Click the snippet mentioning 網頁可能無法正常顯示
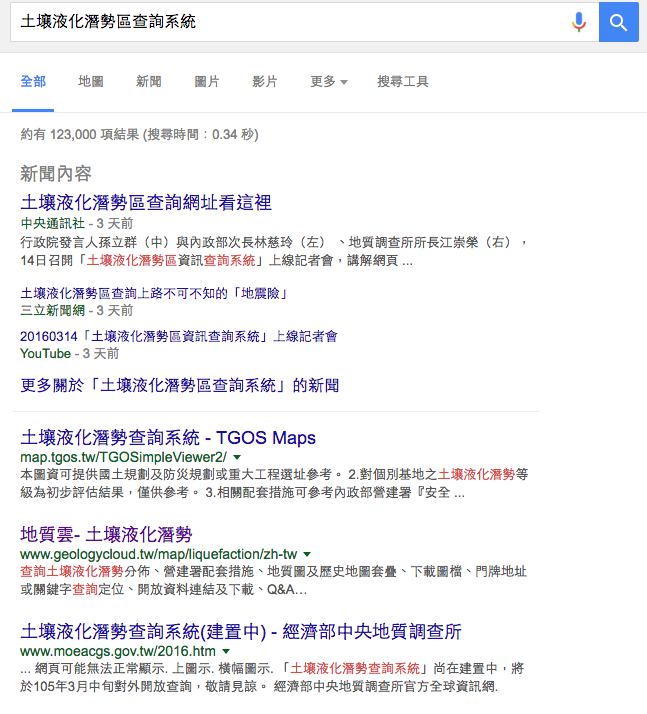Image resolution: width=647 pixels, height=714 pixels. (x=272, y=678)
